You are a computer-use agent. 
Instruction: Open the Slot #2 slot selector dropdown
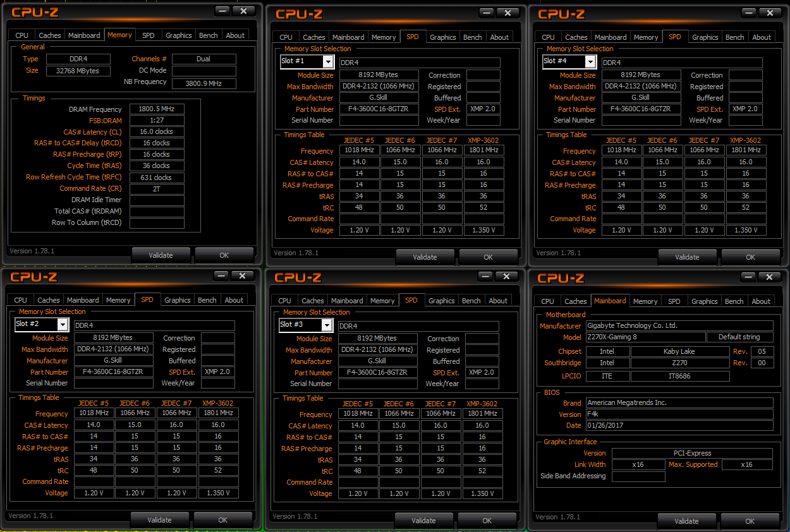click(63, 324)
